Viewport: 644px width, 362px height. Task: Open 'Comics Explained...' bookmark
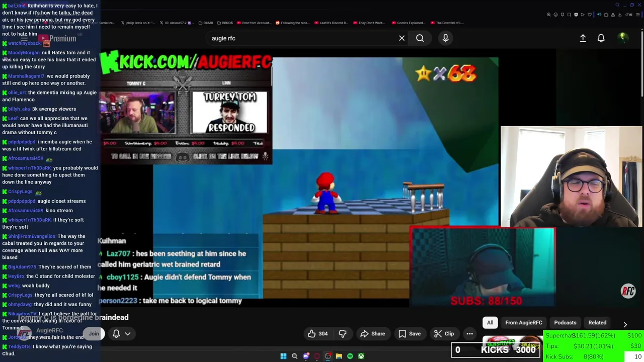pyautogui.click(x=409, y=23)
